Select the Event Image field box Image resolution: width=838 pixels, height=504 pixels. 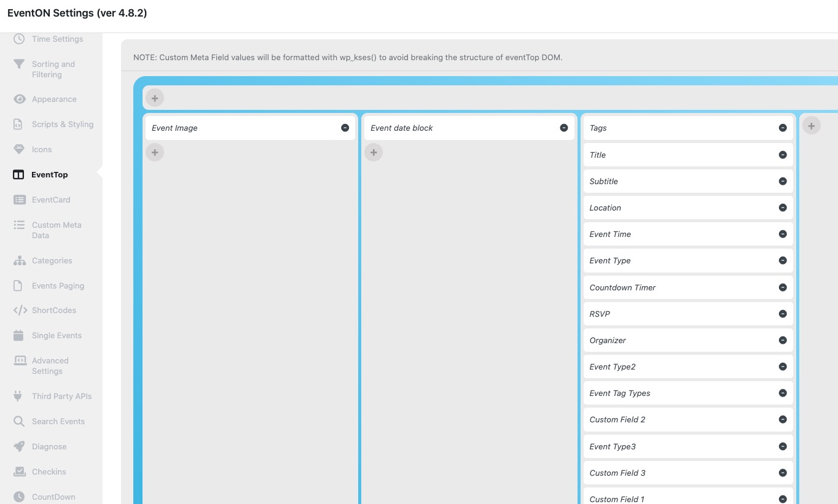click(250, 128)
